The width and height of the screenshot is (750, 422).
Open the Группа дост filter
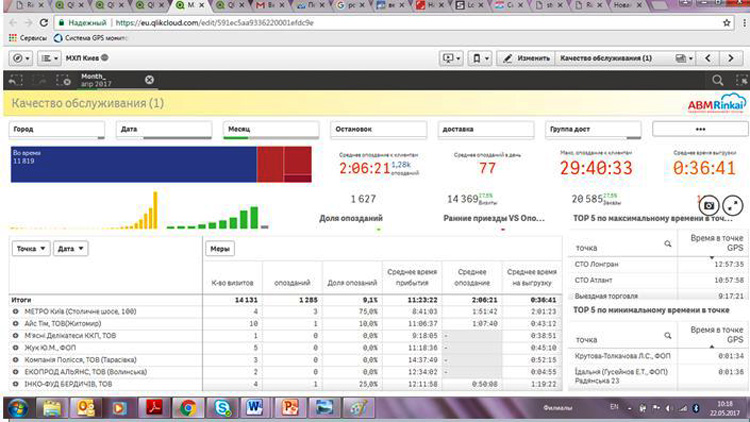pos(594,129)
